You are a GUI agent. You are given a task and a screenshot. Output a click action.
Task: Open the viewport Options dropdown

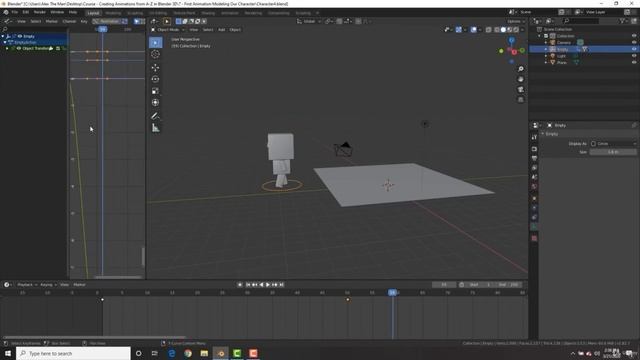(x=516, y=21)
